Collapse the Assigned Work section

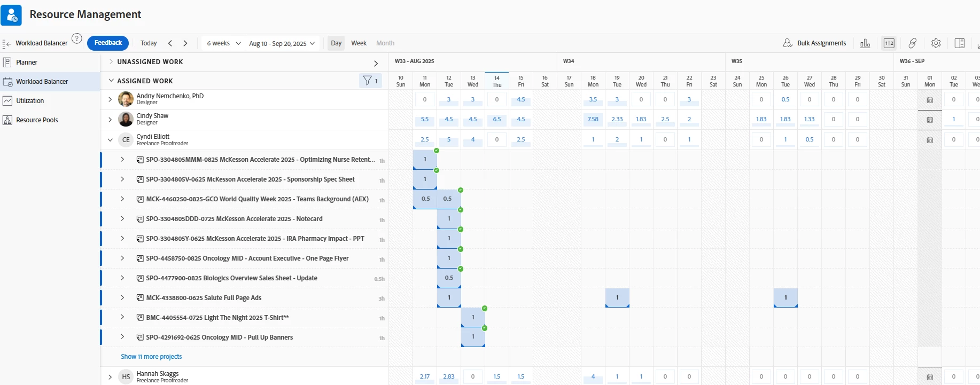pyautogui.click(x=111, y=81)
